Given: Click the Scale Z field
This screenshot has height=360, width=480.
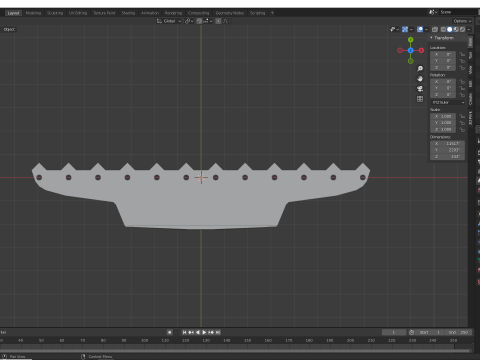Looking at the screenshot, I should pos(443,129).
